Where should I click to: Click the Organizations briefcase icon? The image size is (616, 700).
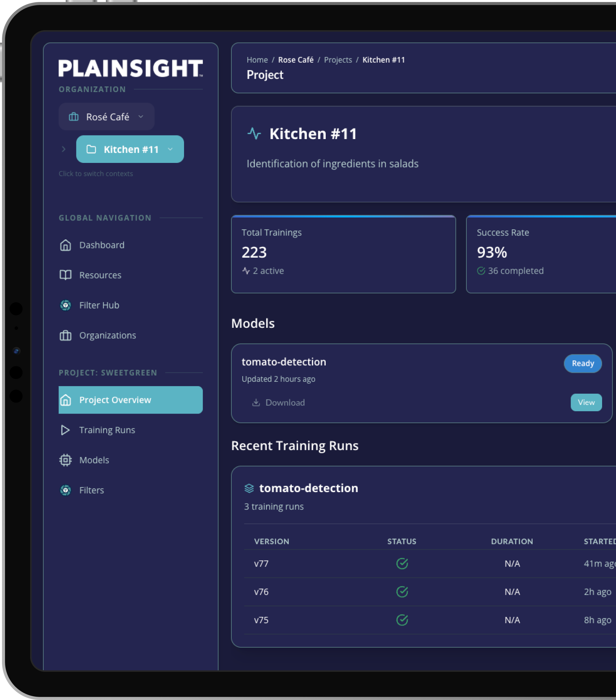pos(66,335)
